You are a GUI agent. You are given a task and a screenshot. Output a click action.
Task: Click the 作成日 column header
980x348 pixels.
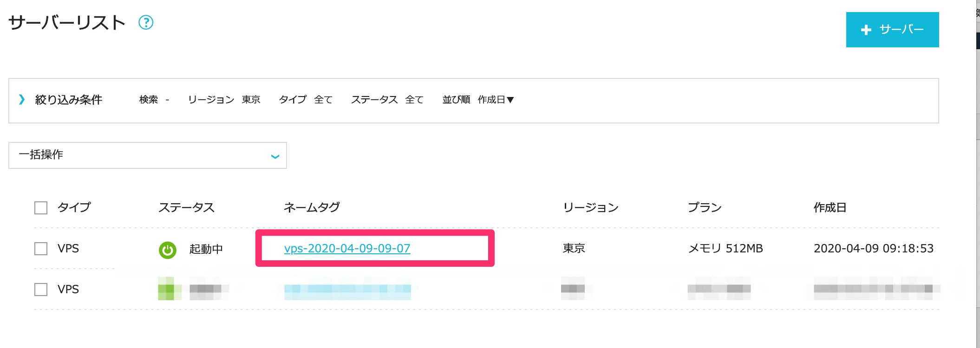[830, 207]
